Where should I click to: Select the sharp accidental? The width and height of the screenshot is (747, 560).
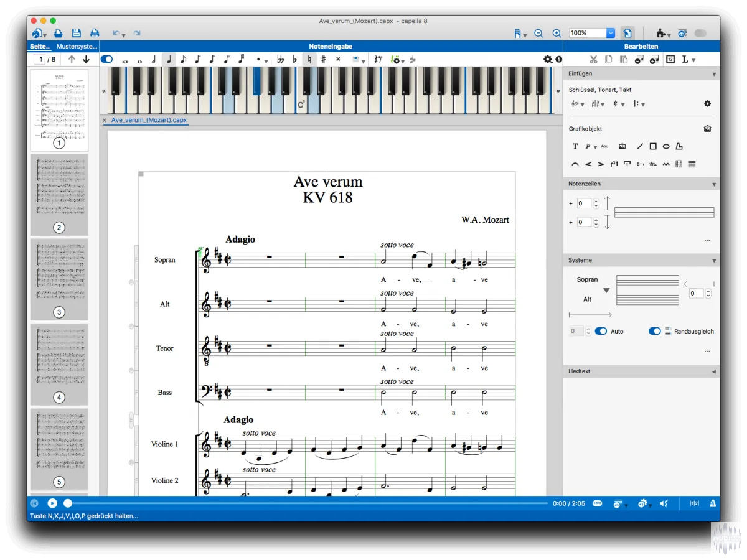pos(324,59)
